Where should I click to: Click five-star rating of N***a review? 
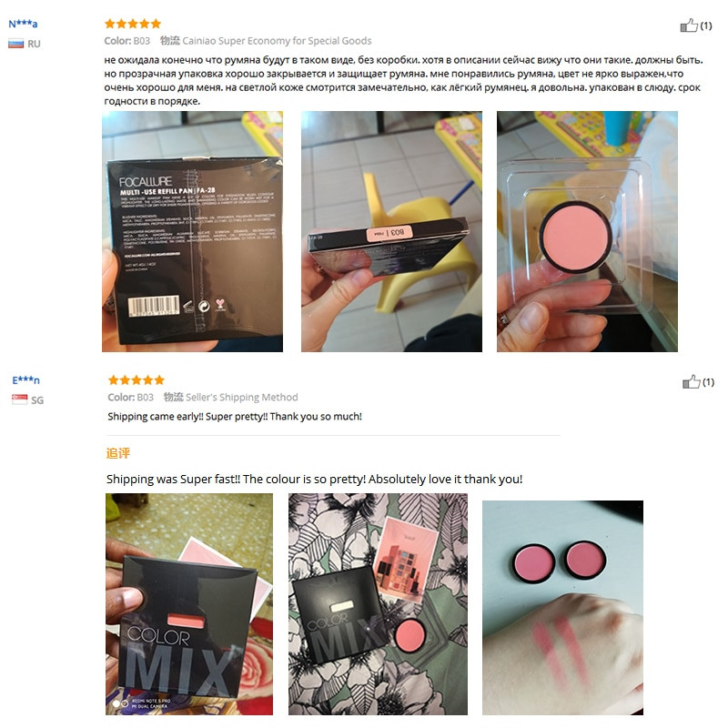(133, 24)
